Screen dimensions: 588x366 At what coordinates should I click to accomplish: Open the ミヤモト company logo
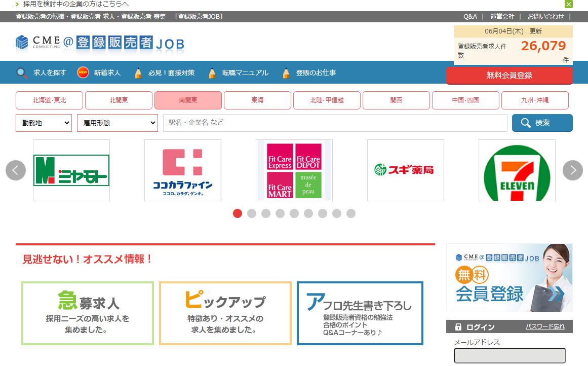[71, 170]
